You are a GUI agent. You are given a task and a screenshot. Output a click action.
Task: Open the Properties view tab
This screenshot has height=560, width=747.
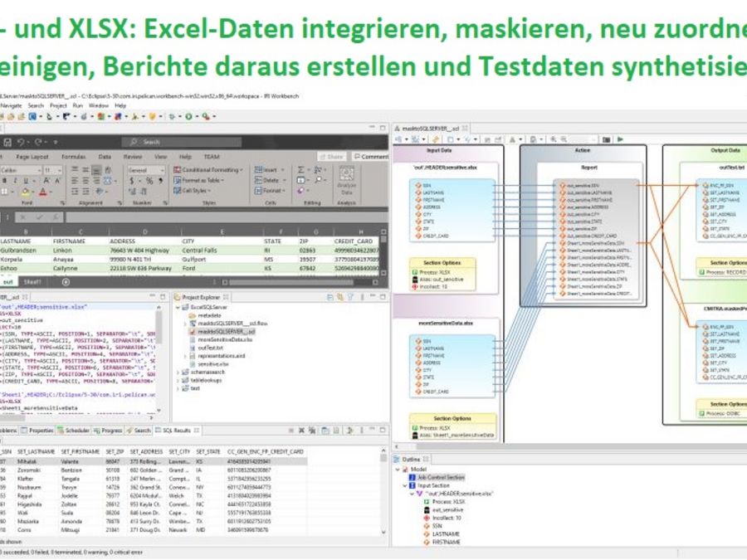point(37,431)
